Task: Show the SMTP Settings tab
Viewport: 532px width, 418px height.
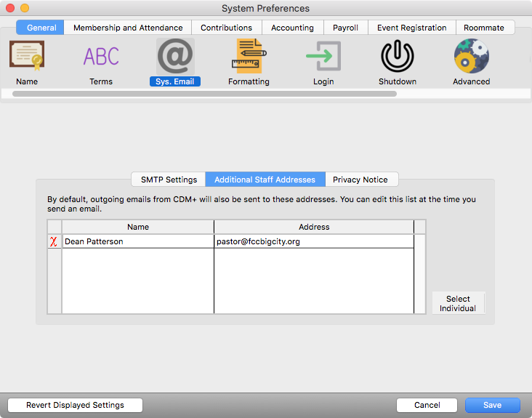Action: coord(169,180)
